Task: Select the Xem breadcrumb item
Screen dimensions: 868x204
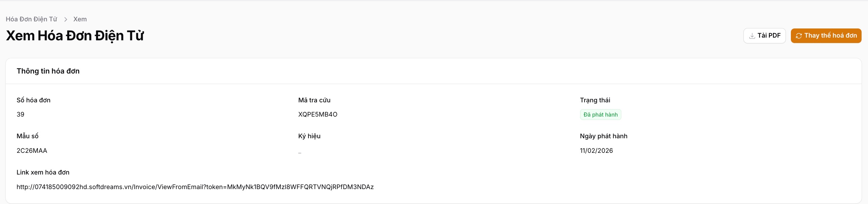Action: point(80,19)
